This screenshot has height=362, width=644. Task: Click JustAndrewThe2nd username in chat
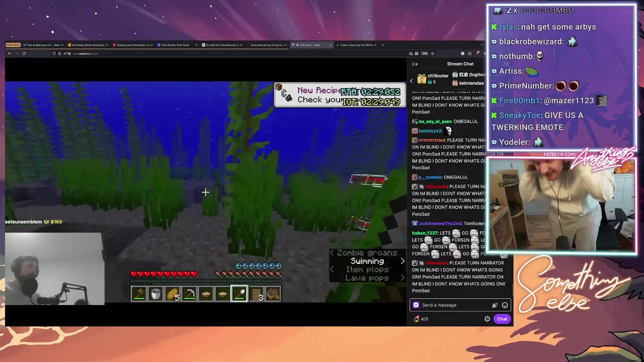click(440, 224)
